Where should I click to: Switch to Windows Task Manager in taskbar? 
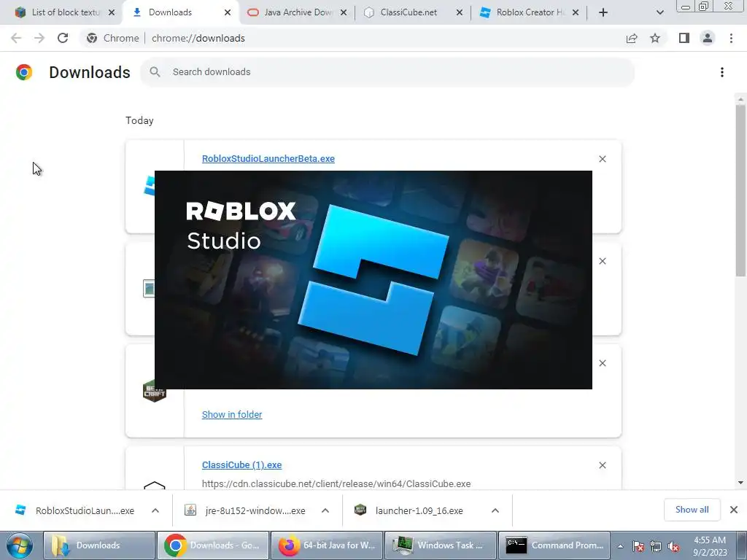441,545
